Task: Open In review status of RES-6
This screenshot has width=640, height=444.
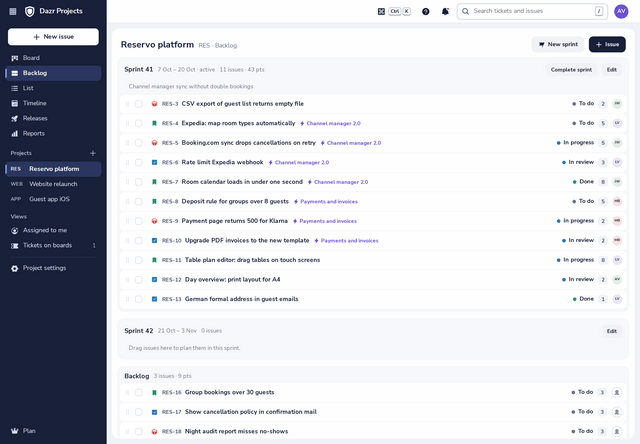Action: click(578, 162)
